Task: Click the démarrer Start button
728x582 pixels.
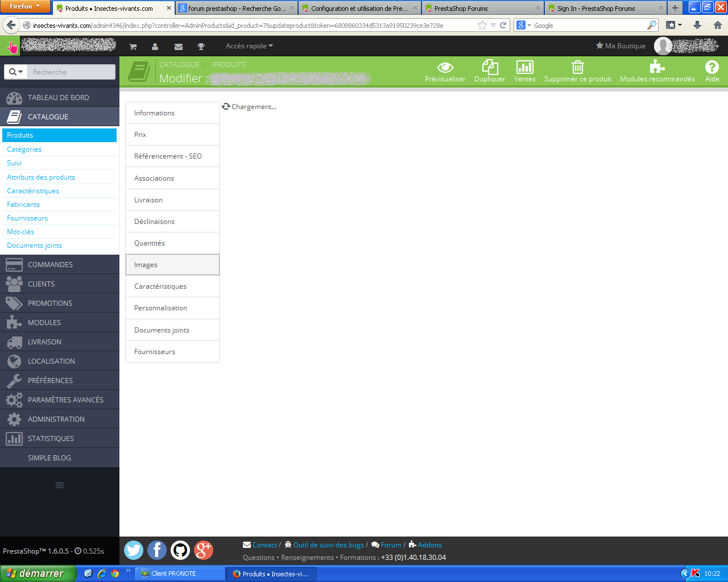Action: [x=38, y=573]
